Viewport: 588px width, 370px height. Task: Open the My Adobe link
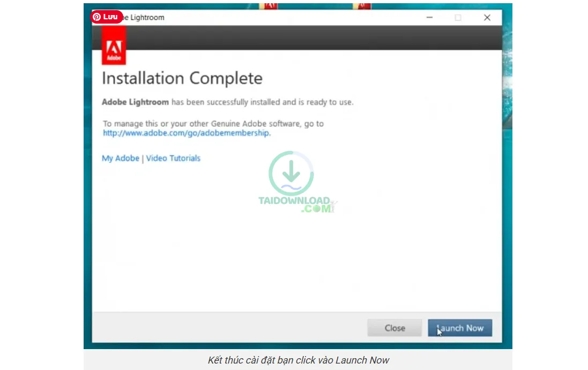[120, 158]
